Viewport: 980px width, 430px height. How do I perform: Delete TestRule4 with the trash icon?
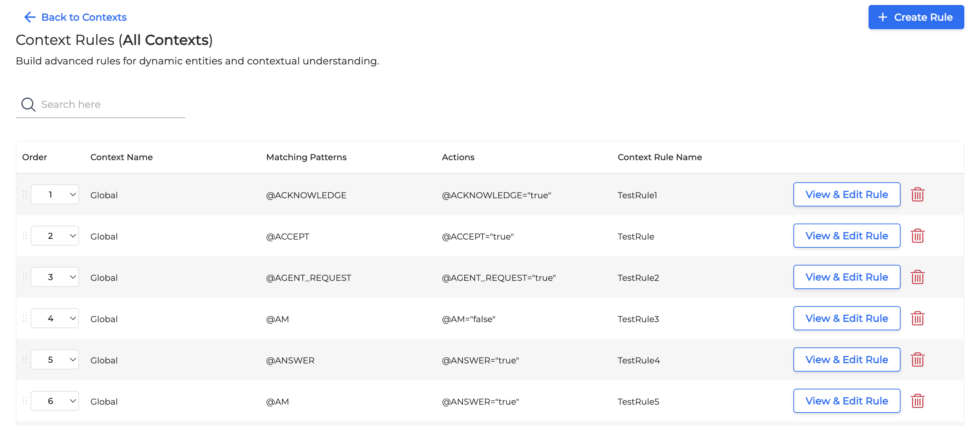point(917,360)
